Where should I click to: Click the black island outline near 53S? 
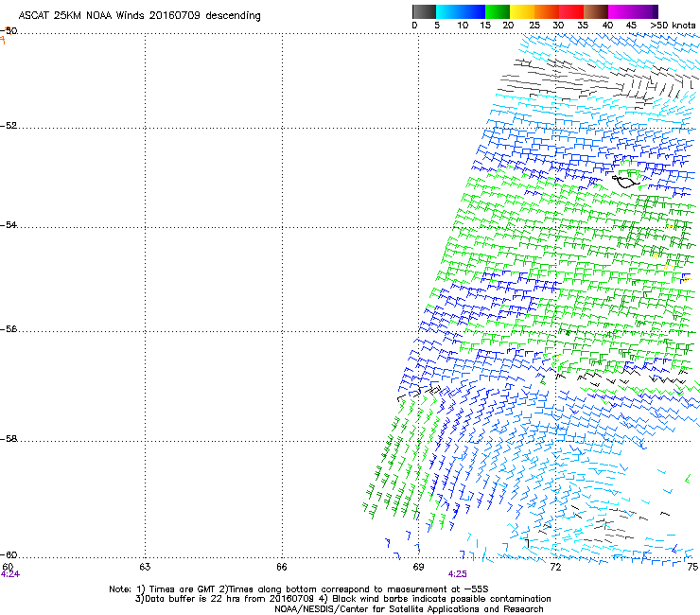[625, 182]
